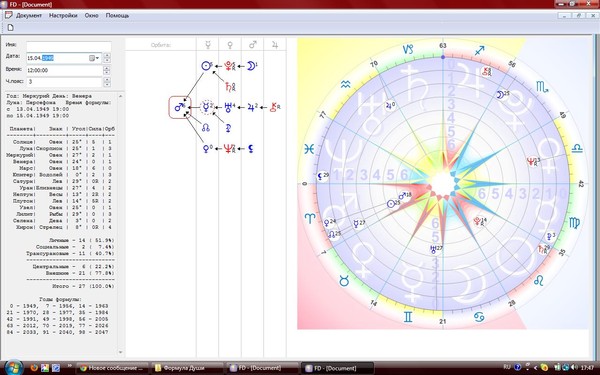
Task: Decrease the time using spinner down arrow
Action: pos(107,72)
